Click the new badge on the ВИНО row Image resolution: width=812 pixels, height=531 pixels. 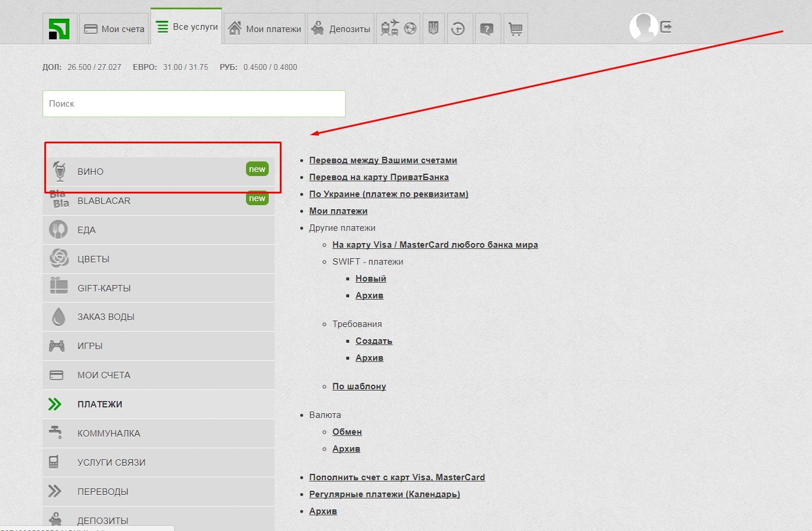pyautogui.click(x=257, y=169)
